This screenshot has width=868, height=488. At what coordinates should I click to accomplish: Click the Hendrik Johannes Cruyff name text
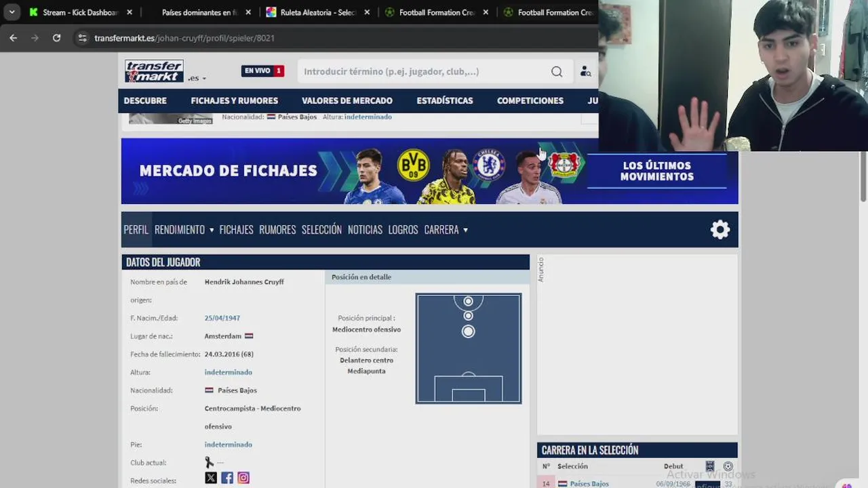click(244, 282)
